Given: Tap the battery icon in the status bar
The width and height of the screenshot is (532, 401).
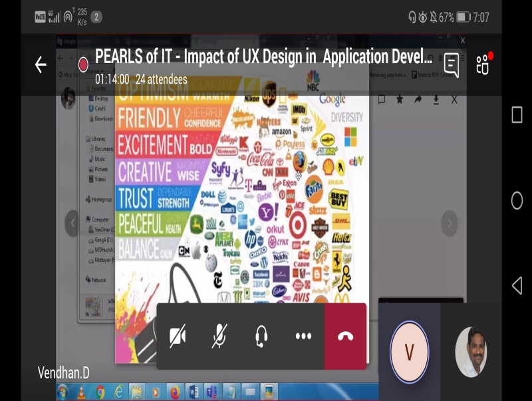Looking at the screenshot, I should 464,17.
